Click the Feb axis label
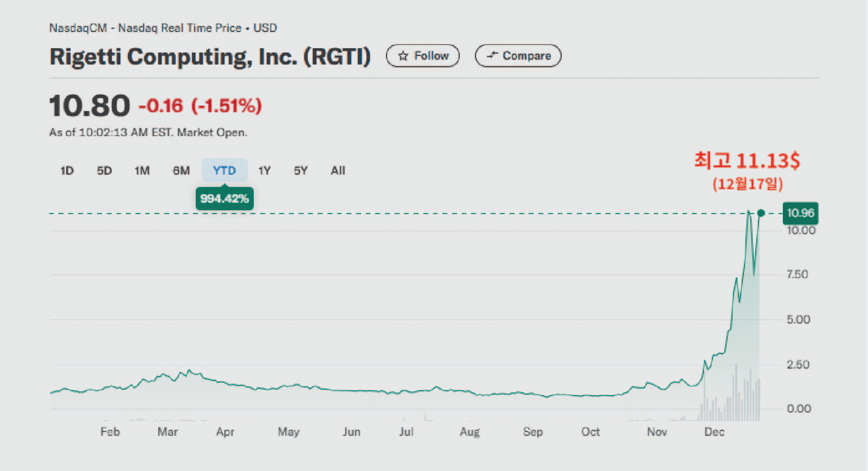The image size is (868, 471). click(110, 432)
